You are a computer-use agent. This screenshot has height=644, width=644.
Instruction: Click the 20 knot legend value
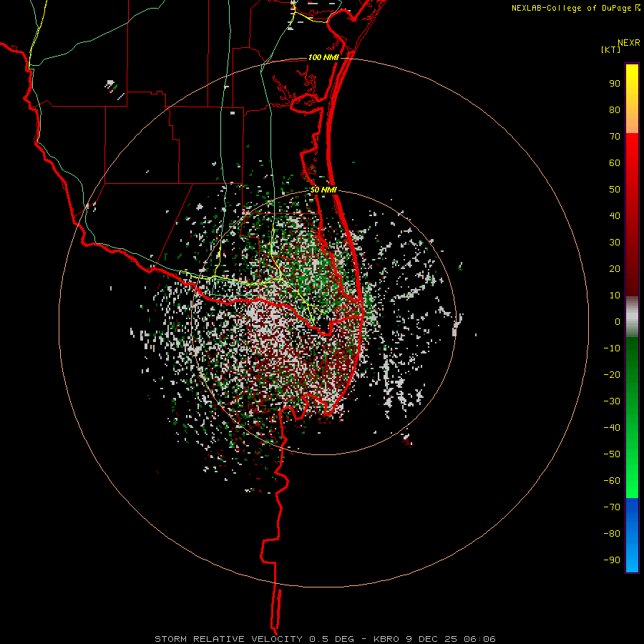pos(615,269)
